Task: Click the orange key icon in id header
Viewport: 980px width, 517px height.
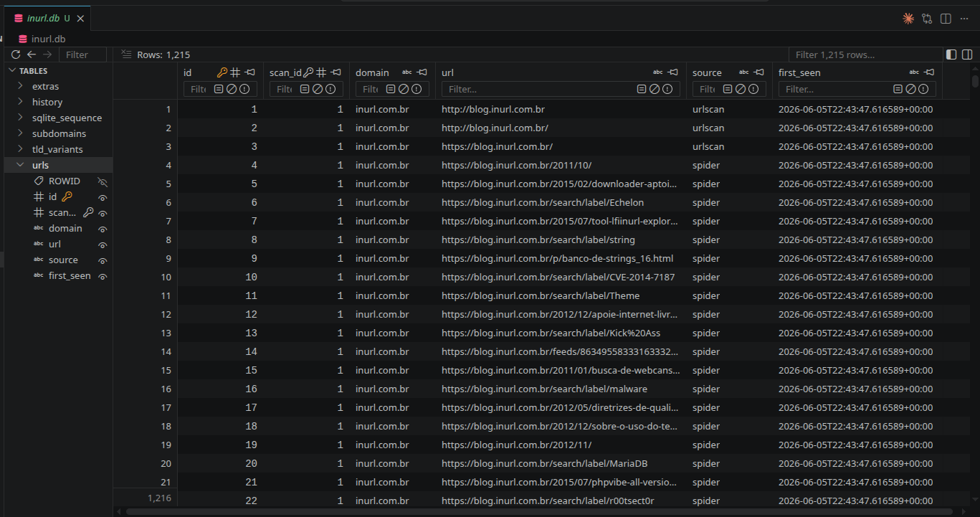Action: tap(222, 72)
